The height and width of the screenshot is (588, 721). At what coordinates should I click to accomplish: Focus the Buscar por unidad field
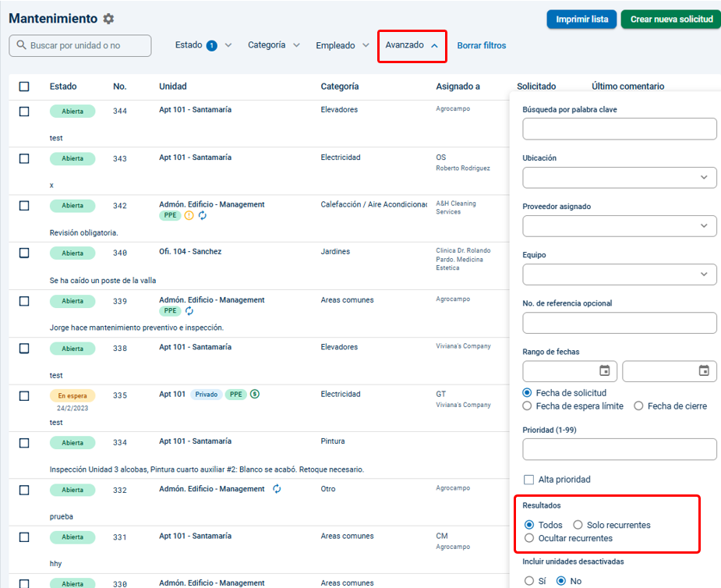point(80,45)
